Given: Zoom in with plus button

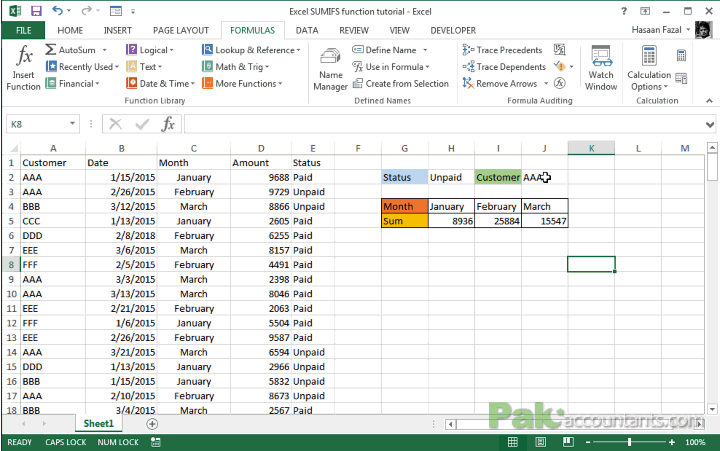Looking at the screenshot, I should click(672, 442).
